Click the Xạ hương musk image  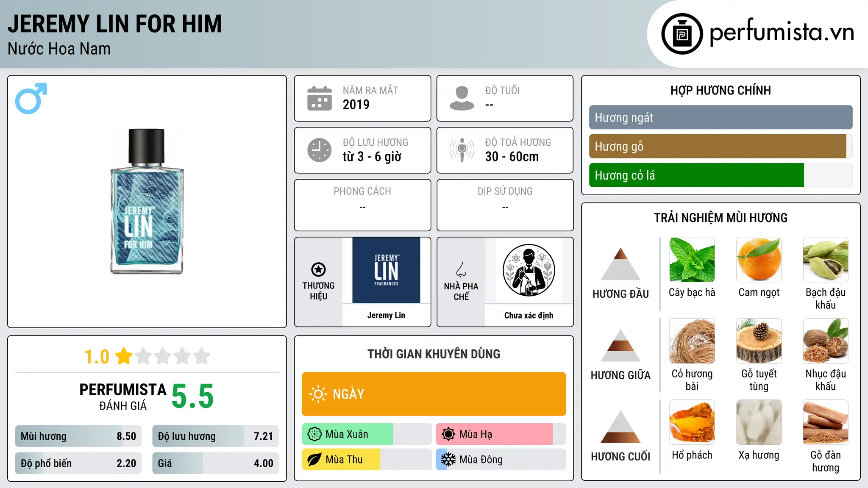click(x=759, y=422)
